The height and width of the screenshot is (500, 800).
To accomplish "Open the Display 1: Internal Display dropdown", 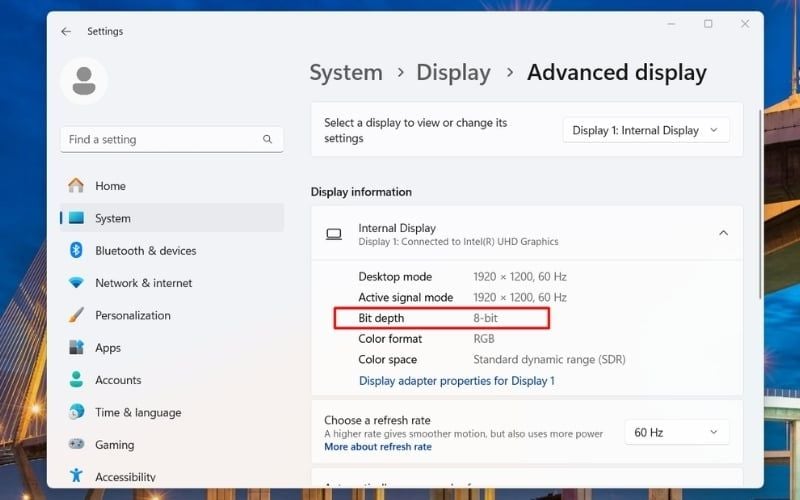I will click(x=645, y=130).
